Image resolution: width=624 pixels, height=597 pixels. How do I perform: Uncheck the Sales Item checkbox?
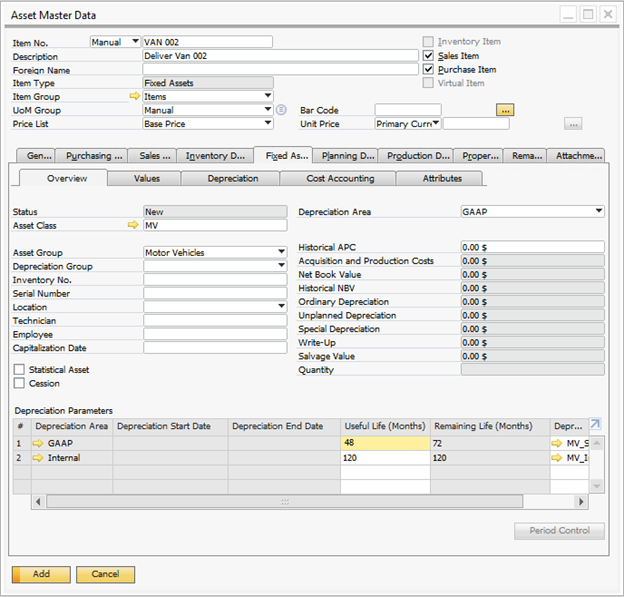[x=428, y=55]
